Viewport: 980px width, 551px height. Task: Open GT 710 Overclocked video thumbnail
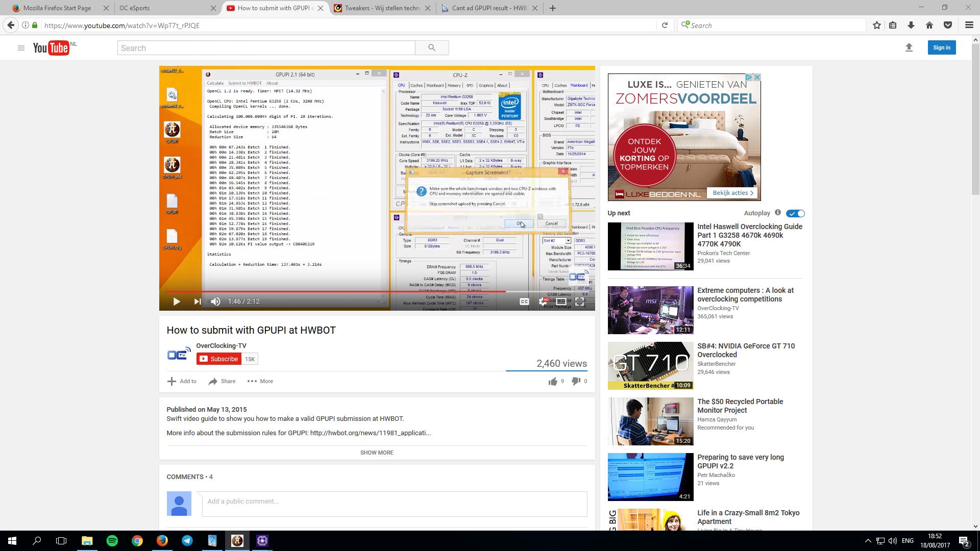pos(650,366)
